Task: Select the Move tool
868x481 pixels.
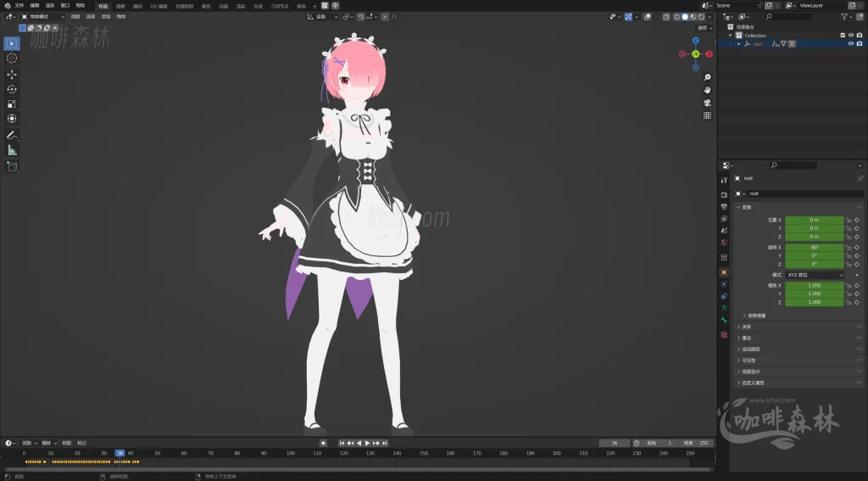Action: (12, 75)
